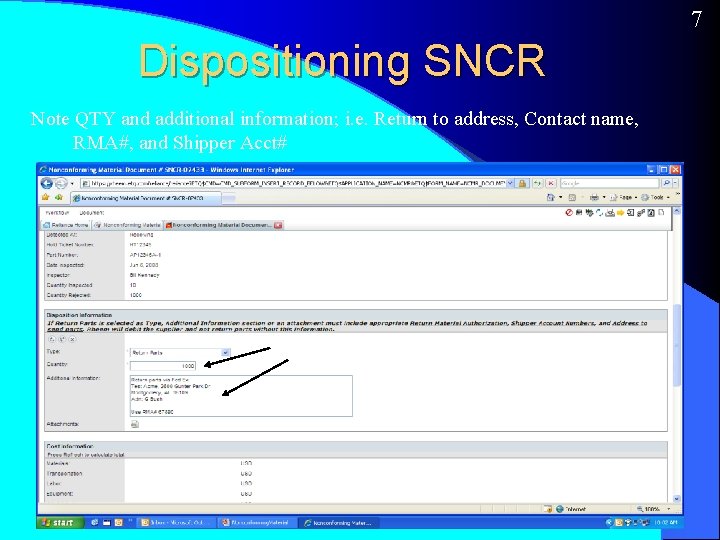
Task: Click the Quantity Rejected value 1000
Action: pos(135,295)
